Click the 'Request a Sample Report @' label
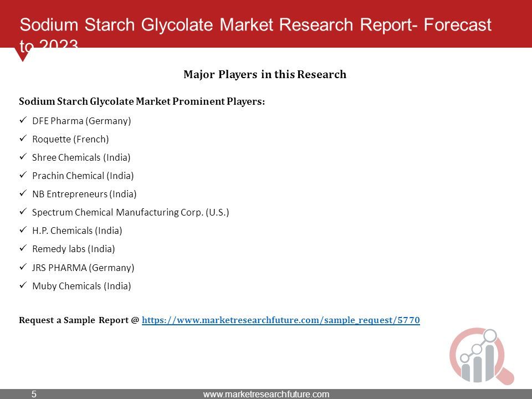This screenshot has height=399, width=532. point(79,320)
